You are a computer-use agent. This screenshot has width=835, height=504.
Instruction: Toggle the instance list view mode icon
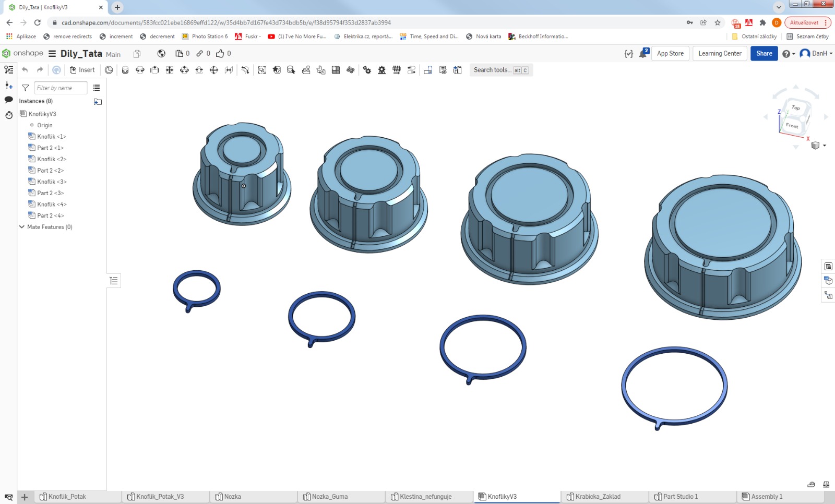97,88
